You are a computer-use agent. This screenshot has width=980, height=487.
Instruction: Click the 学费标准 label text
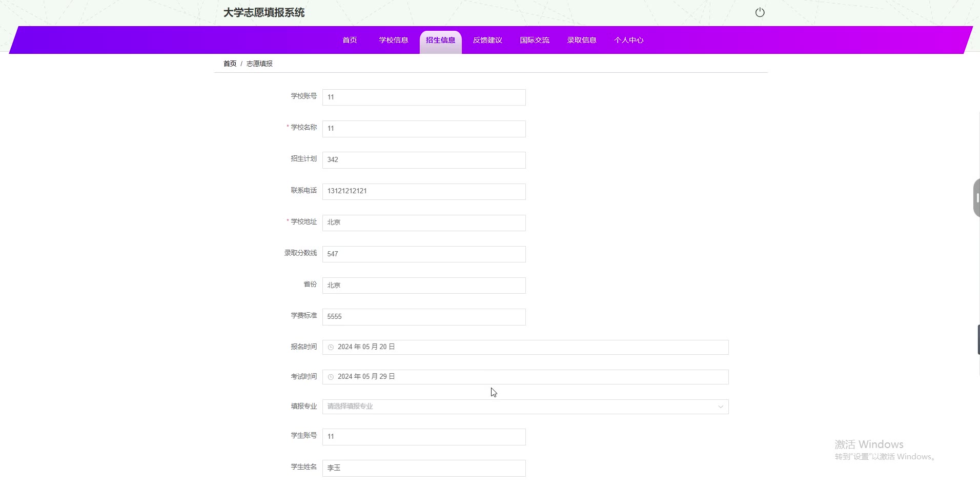pyautogui.click(x=304, y=315)
